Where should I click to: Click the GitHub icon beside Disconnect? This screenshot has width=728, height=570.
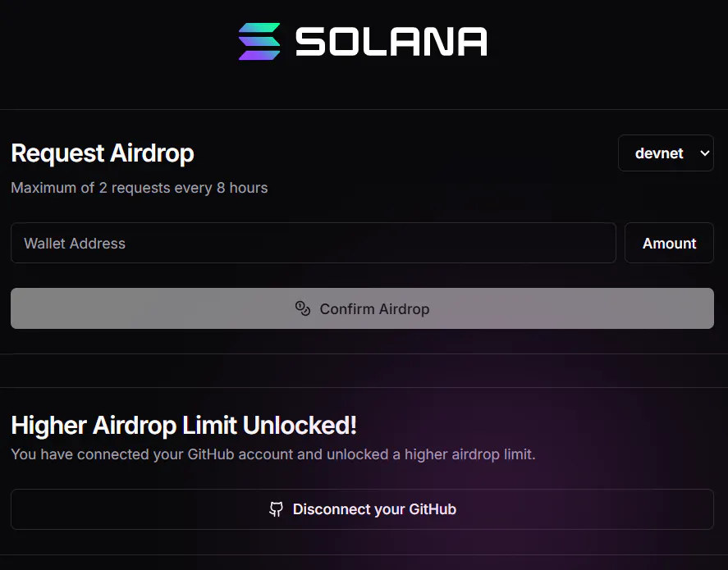277,509
